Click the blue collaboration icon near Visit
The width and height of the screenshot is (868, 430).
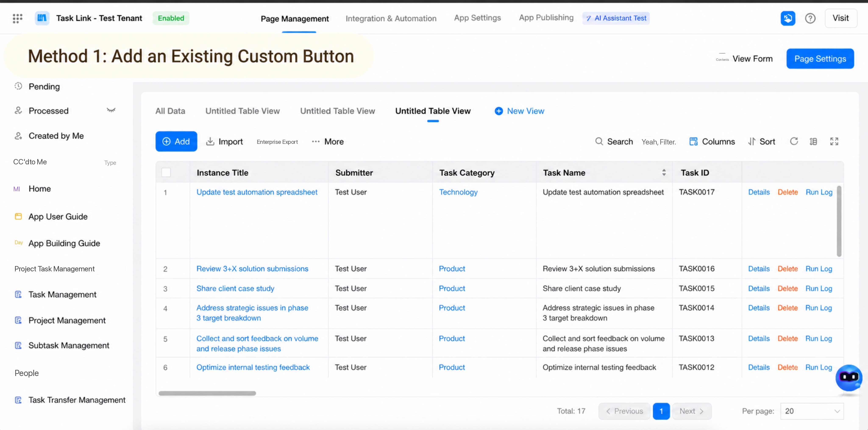point(788,18)
